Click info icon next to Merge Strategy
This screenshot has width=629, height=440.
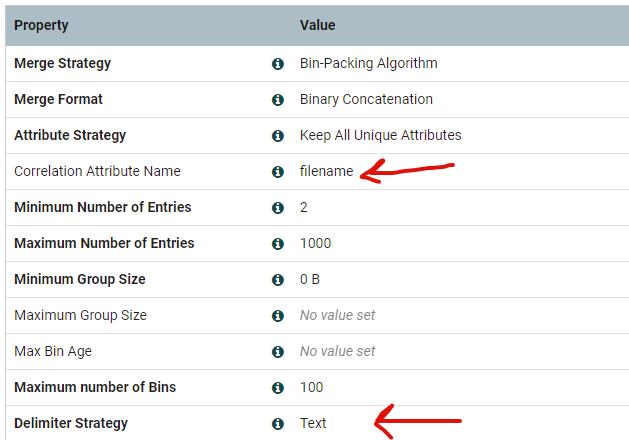(278, 64)
